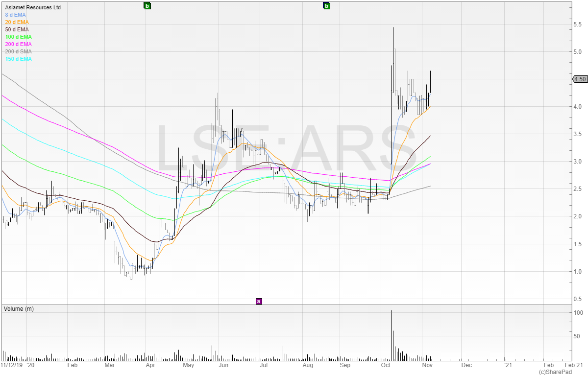Click the 3.5 price axis label
Screen dimensions: 588x376
pyautogui.click(x=577, y=134)
